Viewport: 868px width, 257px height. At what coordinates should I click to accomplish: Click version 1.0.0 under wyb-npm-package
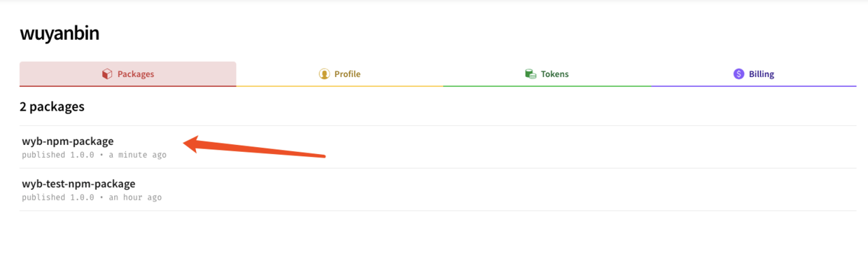[82, 155]
